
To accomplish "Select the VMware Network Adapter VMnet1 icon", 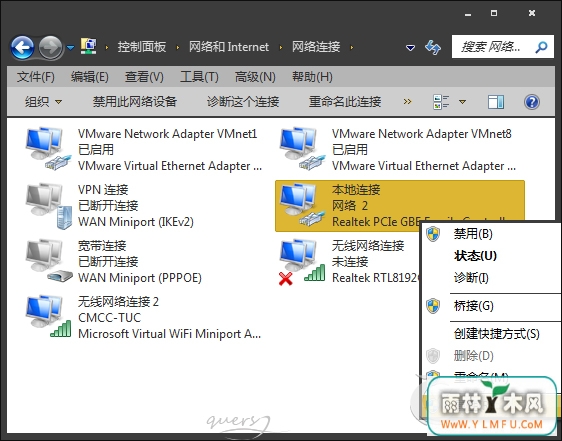I will (x=48, y=148).
